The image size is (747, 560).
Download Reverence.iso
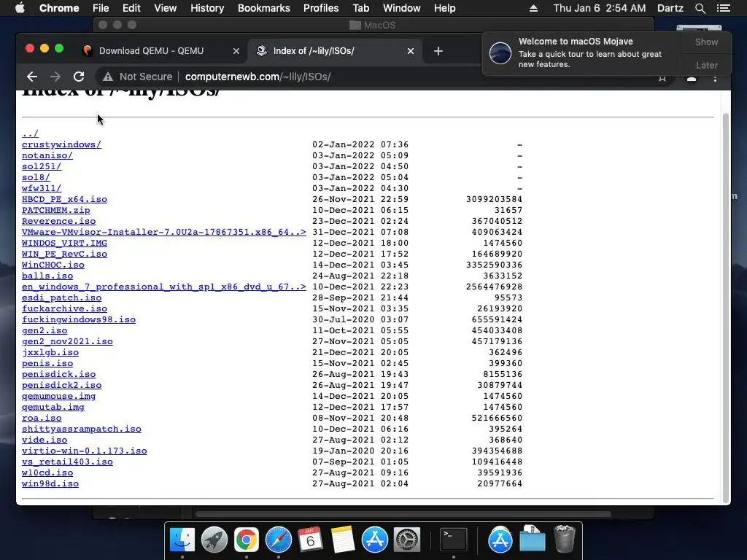pyautogui.click(x=58, y=221)
